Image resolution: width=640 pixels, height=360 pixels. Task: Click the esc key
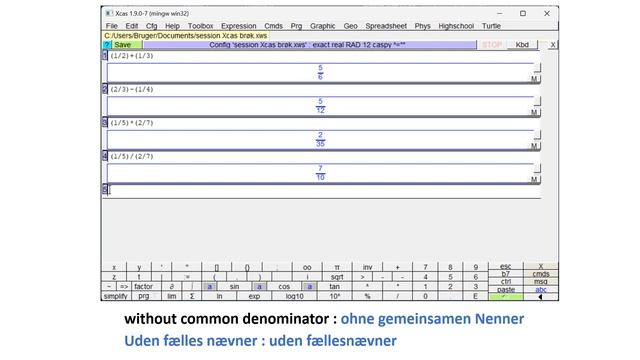coord(506,266)
